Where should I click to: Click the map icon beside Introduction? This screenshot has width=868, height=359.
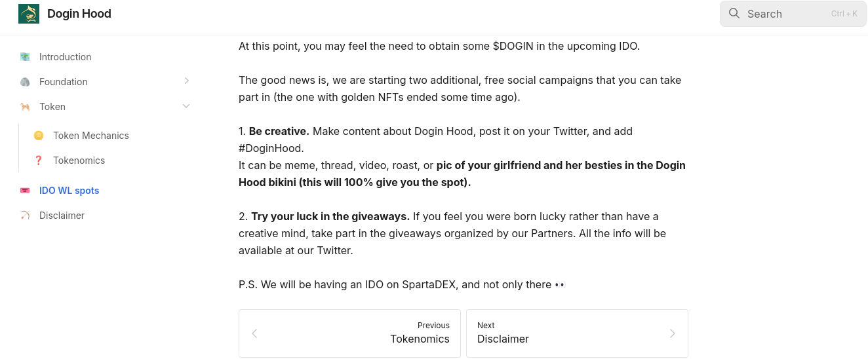tap(25, 57)
